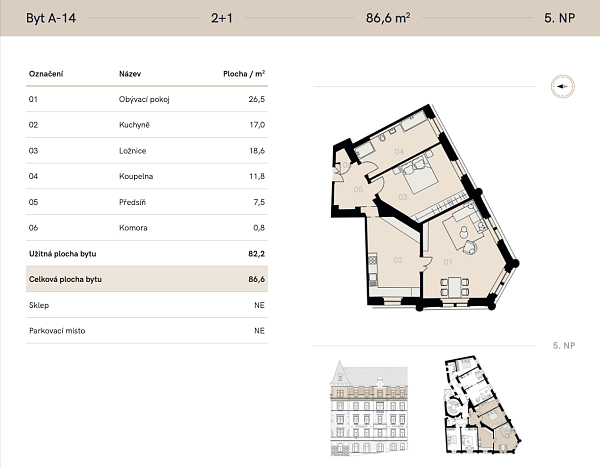Click the sofa in living room 01
600x468 pixels.
click(466, 211)
